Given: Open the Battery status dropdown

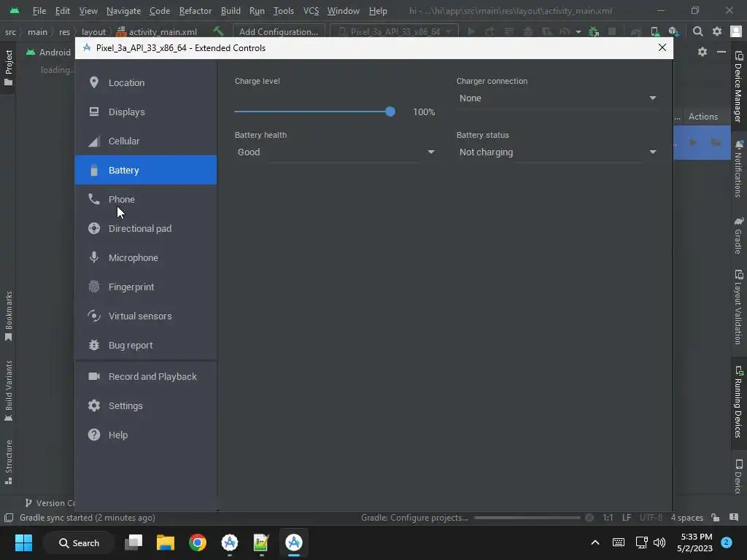Looking at the screenshot, I should pos(557,152).
